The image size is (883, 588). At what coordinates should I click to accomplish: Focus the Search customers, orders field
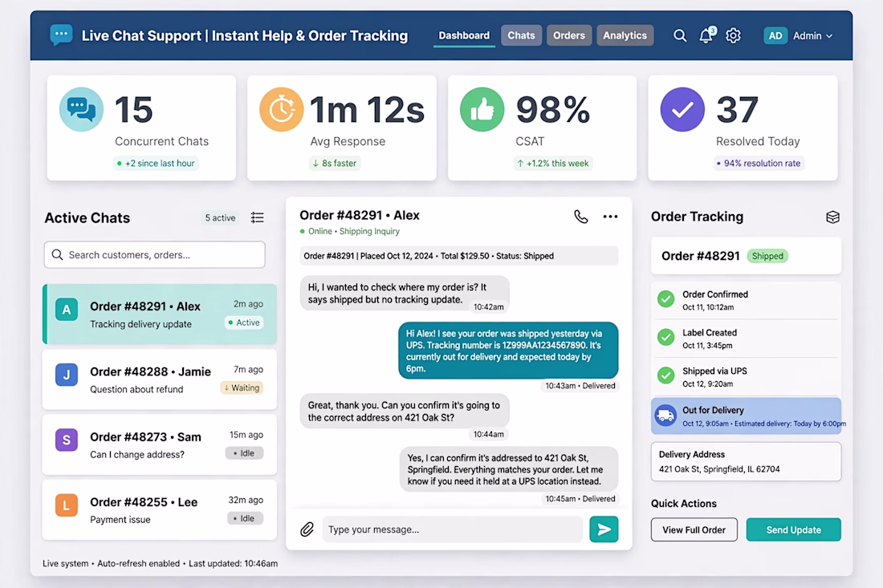pos(154,255)
